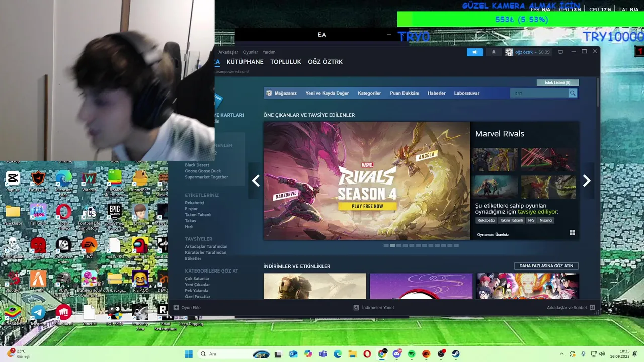This screenshot has height=362, width=644.
Task: Open FACEIT AC desktop shortcut
Action: tap(38, 182)
